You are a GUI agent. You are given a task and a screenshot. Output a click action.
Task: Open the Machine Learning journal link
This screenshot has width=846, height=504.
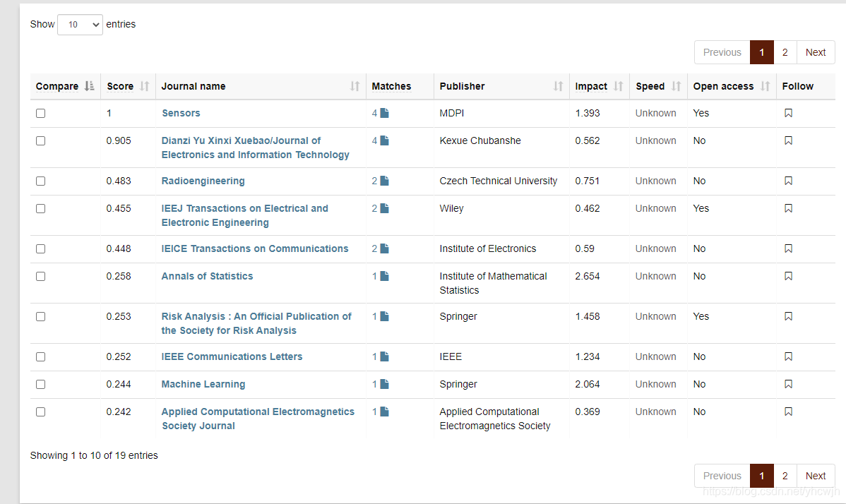point(203,384)
